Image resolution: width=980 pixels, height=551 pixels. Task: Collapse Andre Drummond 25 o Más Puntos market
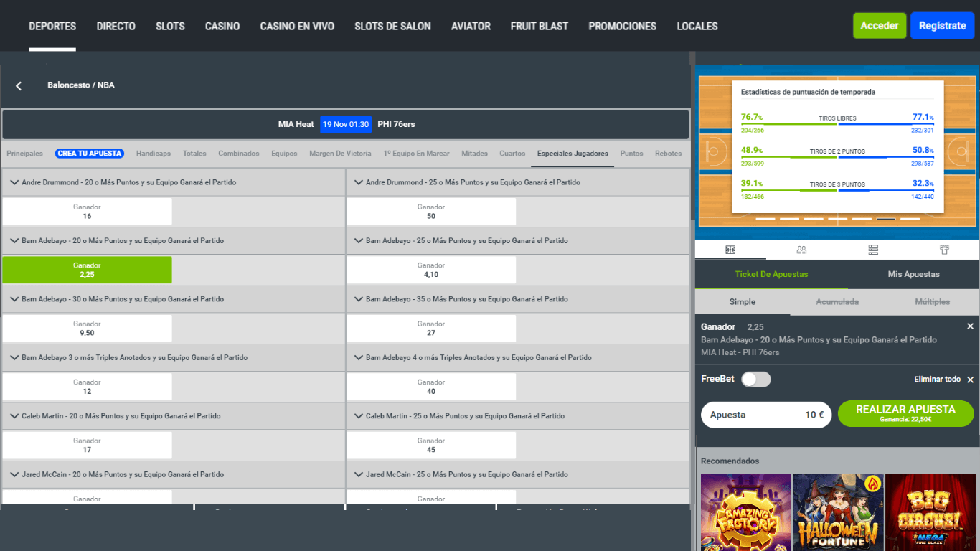358,182
